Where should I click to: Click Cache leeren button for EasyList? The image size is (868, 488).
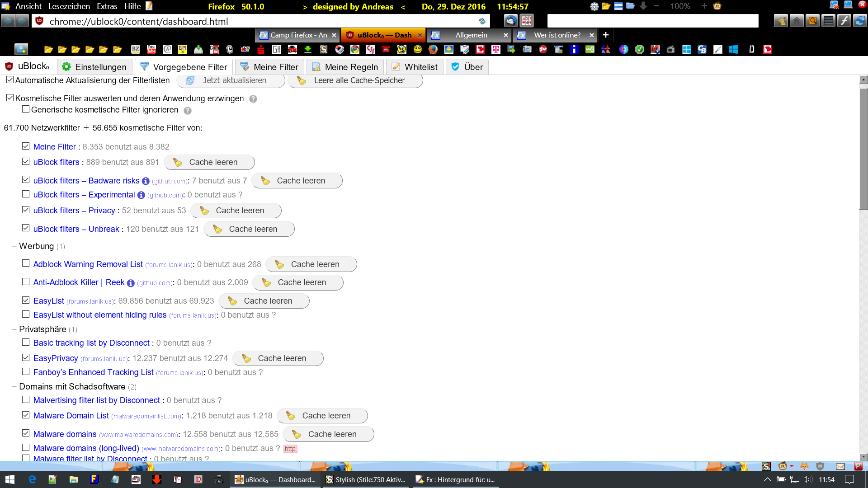point(264,301)
